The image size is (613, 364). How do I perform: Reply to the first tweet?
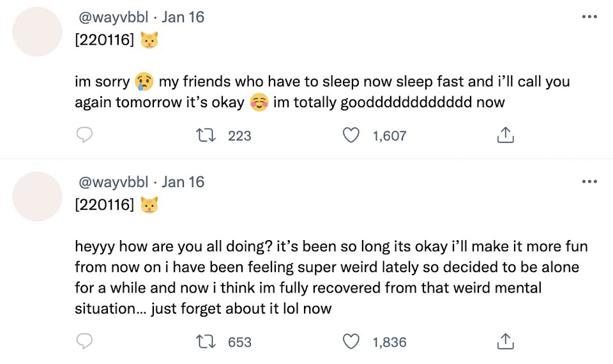85,135
